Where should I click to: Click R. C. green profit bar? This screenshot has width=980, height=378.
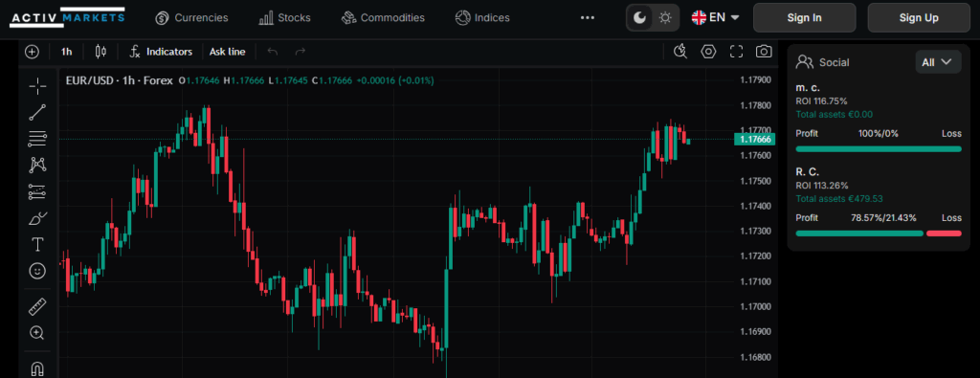[859, 233]
